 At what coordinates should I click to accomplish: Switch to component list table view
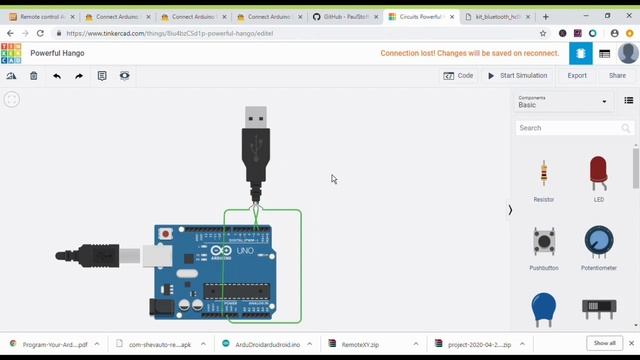(x=604, y=53)
